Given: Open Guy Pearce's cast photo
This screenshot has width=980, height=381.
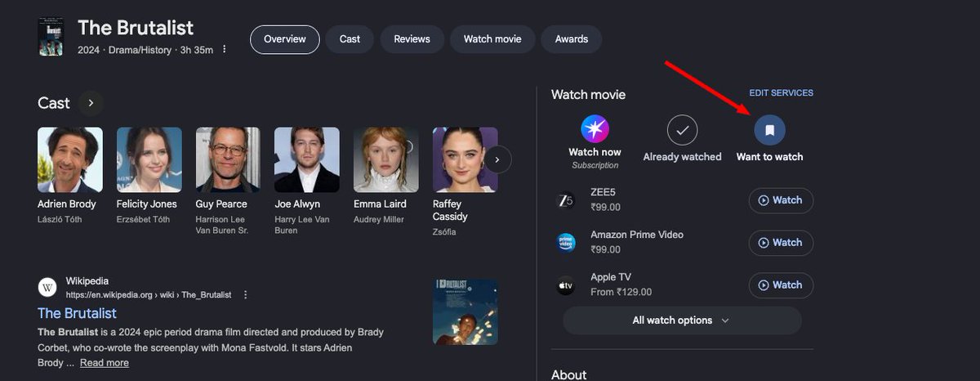Looking at the screenshot, I should coord(228,159).
